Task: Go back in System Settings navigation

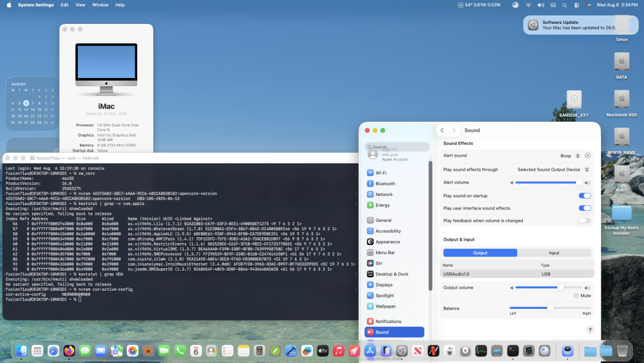Action: [442, 130]
